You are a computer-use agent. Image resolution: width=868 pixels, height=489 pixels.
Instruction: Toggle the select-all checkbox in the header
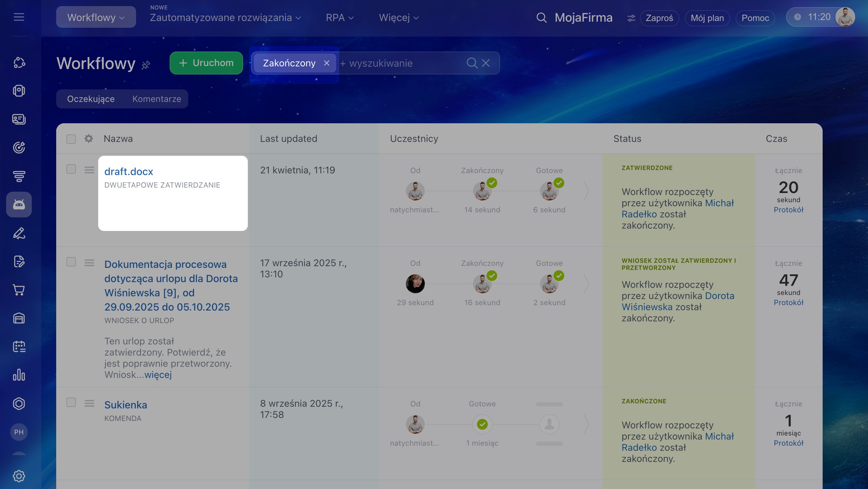click(x=71, y=139)
